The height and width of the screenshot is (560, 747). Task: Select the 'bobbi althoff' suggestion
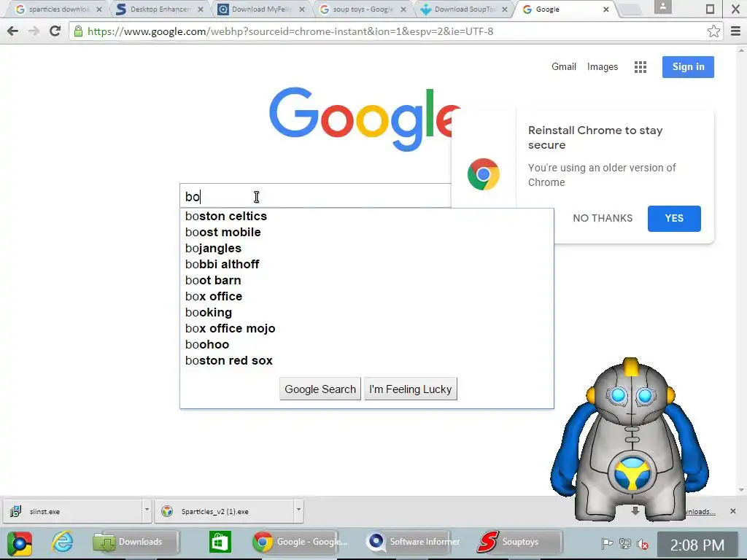coord(367,264)
